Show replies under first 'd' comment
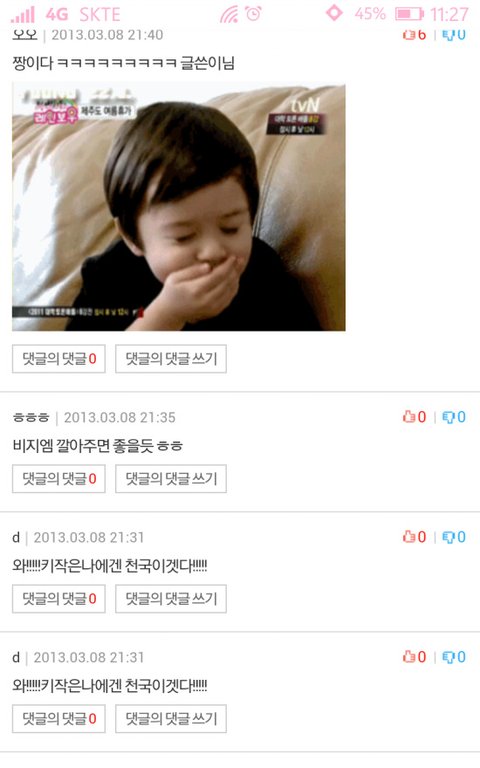The width and height of the screenshot is (480, 768). 59,599
